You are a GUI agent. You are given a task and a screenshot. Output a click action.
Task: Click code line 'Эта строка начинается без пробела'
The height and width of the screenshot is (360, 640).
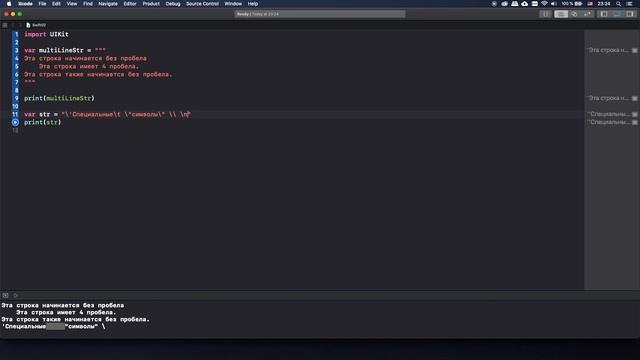coord(85,58)
